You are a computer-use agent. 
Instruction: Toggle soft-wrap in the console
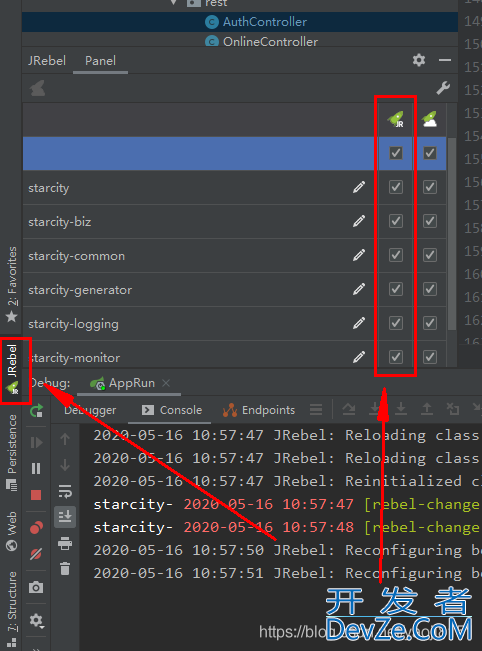[65, 491]
